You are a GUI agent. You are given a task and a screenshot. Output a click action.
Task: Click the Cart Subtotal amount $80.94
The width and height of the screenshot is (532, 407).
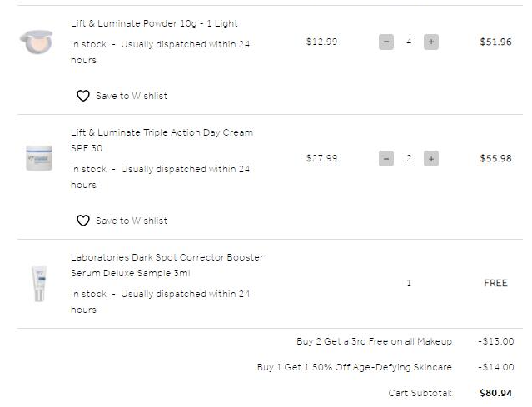495,393
